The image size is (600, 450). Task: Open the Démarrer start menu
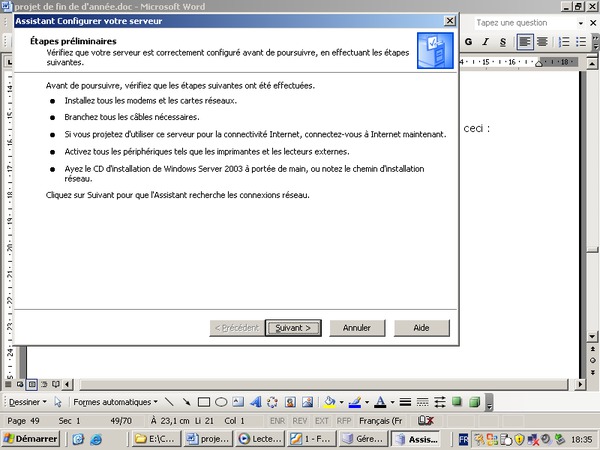[x=30, y=439]
